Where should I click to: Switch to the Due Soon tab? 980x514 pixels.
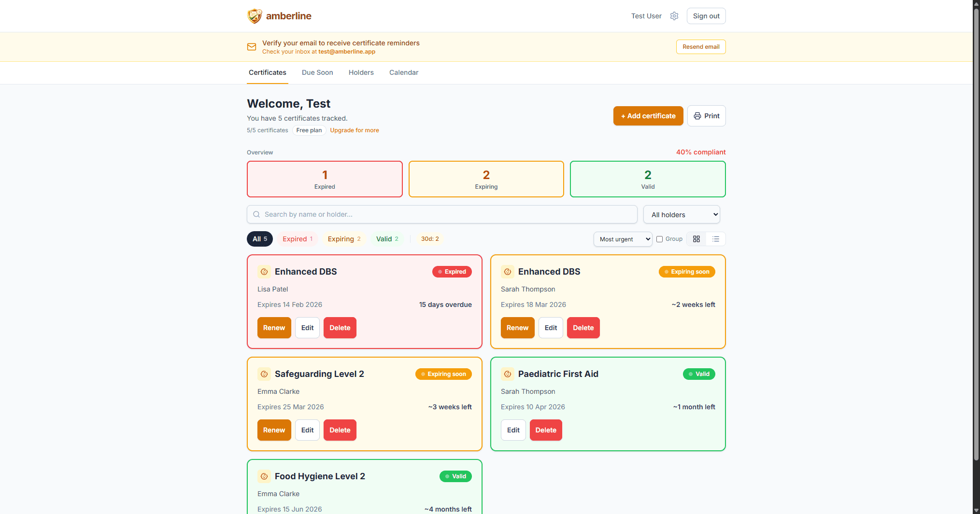point(317,72)
